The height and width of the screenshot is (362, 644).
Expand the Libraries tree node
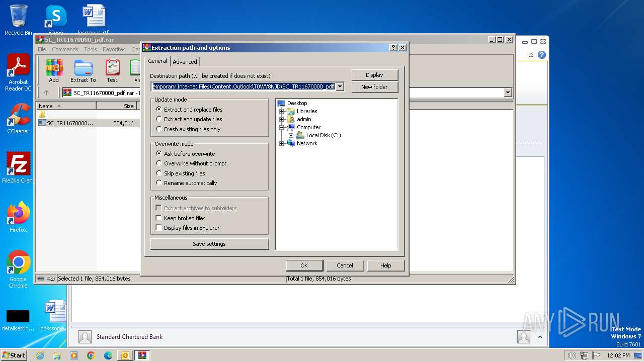tap(282, 111)
